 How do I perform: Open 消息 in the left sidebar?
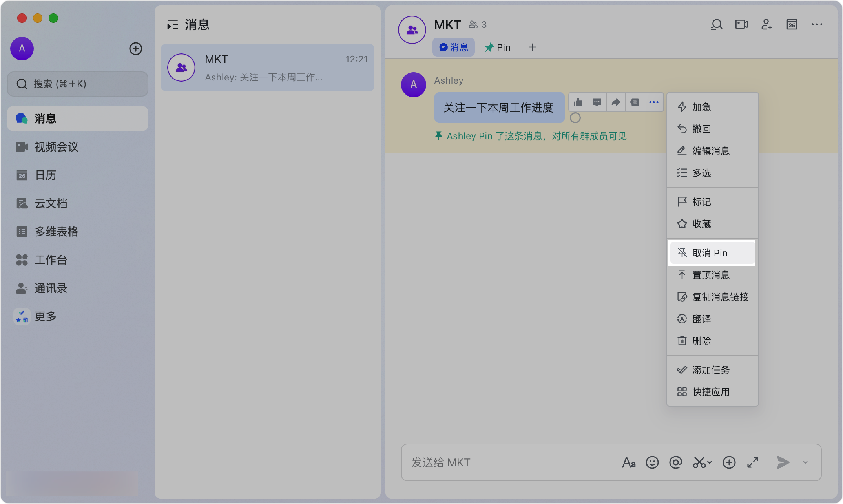[x=78, y=119]
